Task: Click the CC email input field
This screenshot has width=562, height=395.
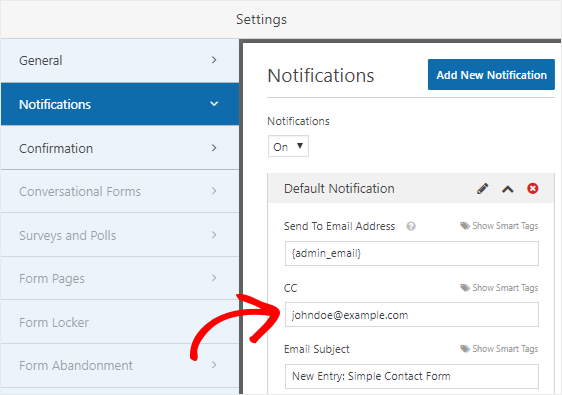Action: coord(411,315)
